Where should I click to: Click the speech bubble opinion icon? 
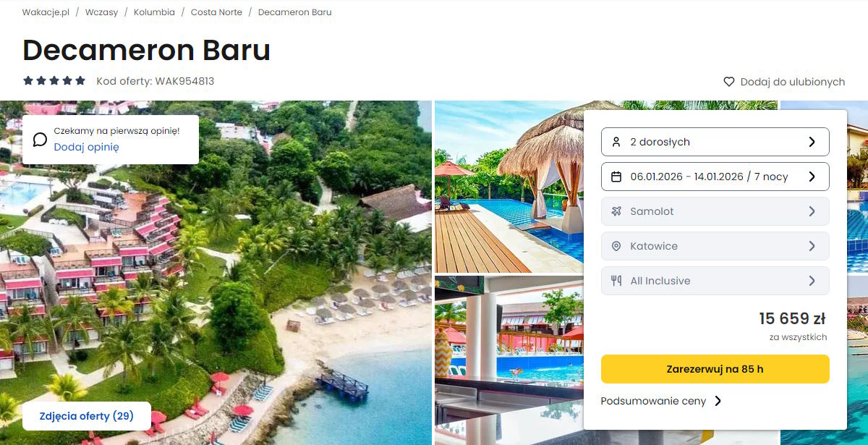(x=41, y=140)
